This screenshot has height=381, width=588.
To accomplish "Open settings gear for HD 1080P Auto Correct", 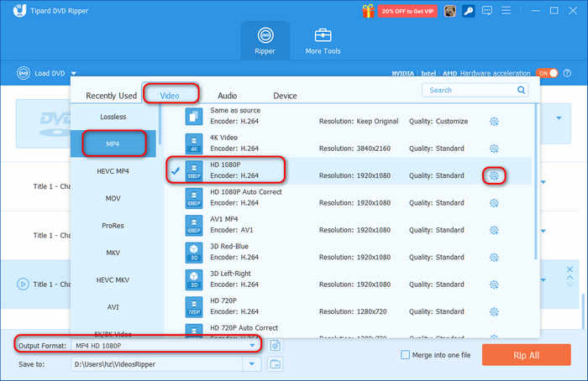I will 494,203.
